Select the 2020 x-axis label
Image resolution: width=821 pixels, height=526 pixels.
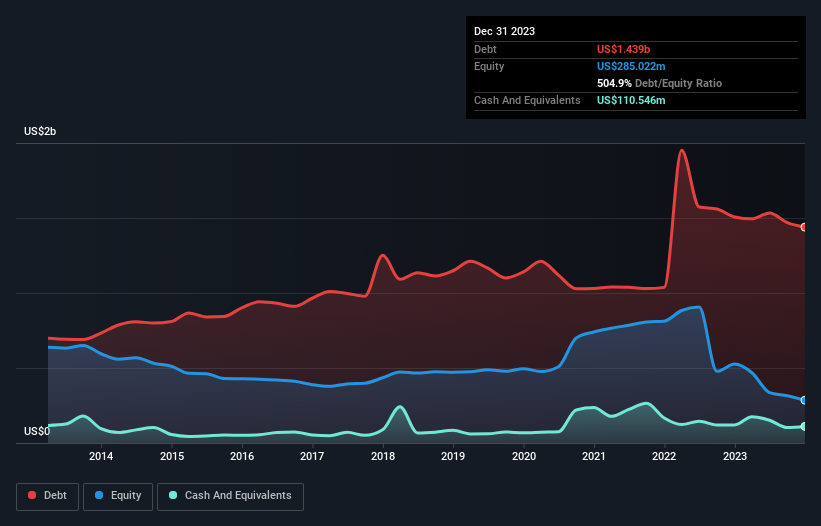(x=524, y=456)
